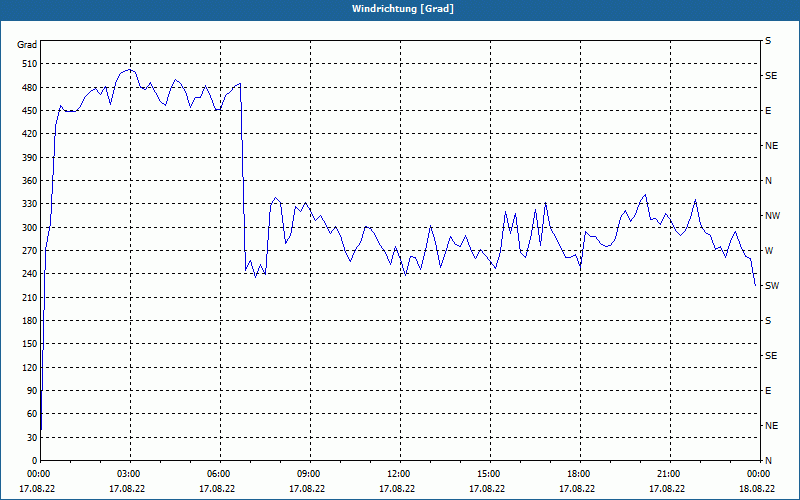Screen dimensions: 800x500
Task: Choose the 300 value on the Grad axis
Action: pos(30,227)
